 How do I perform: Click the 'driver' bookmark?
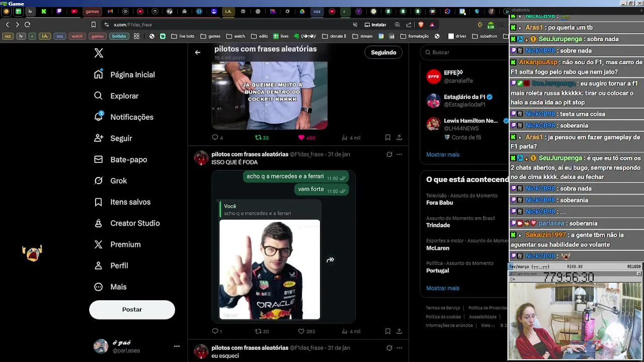(457, 36)
